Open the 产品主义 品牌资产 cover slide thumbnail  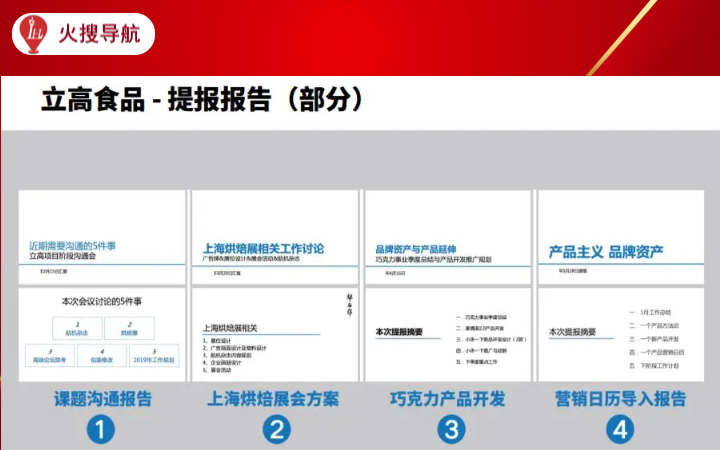pos(621,237)
